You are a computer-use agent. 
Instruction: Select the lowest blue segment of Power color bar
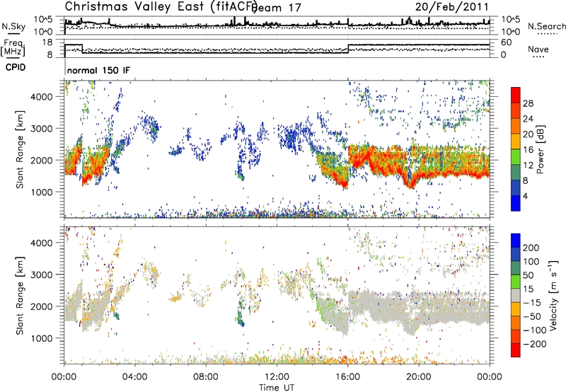pyautogui.click(x=516, y=204)
